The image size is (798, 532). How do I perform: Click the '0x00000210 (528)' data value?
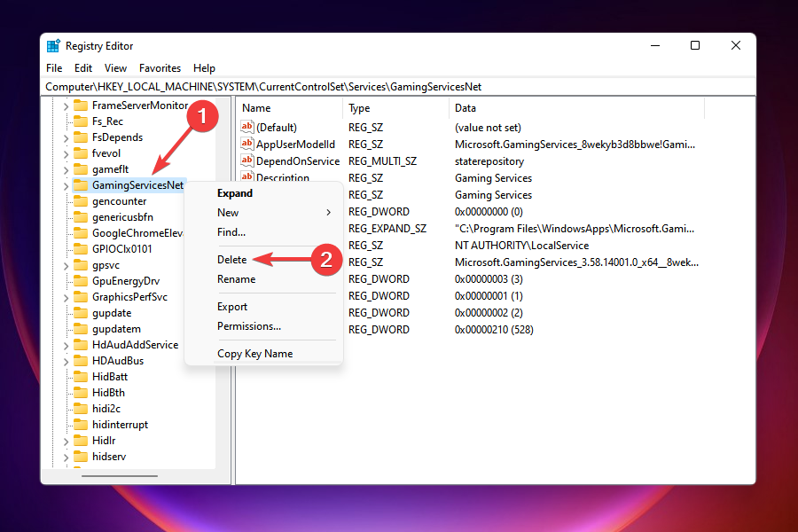click(494, 329)
